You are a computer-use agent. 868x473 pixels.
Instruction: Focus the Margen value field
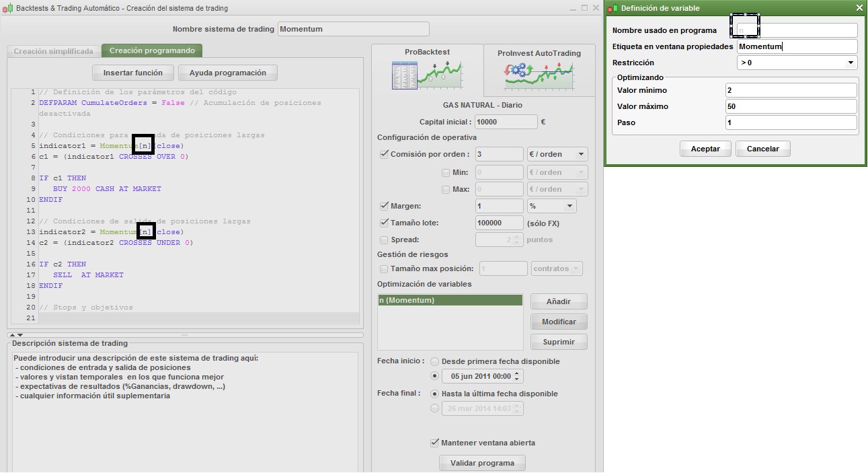click(x=499, y=206)
